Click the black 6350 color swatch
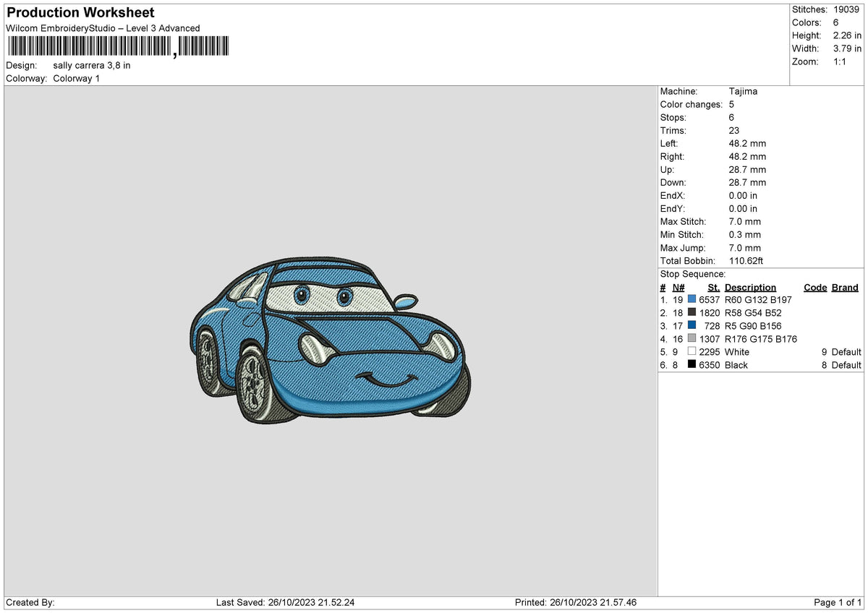Viewport: 868px width, 613px height. pos(692,365)
